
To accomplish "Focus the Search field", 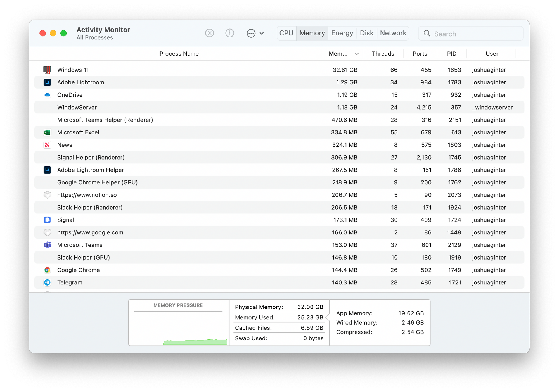I will [471, 34].
